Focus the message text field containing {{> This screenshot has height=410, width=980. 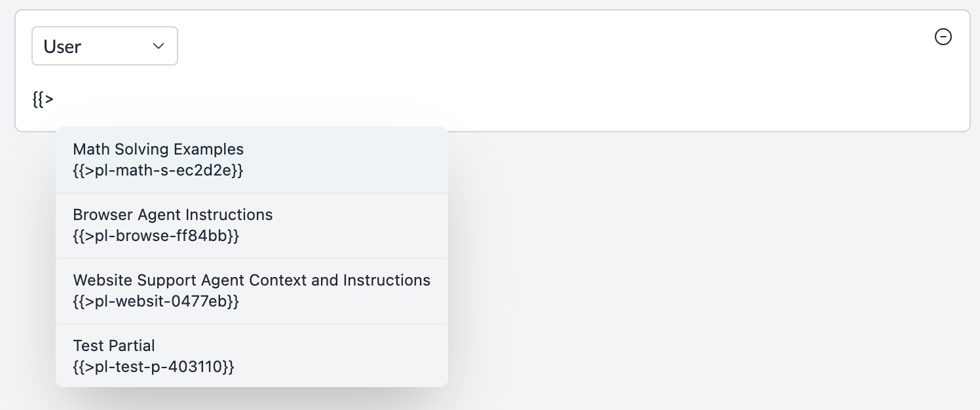492,100
